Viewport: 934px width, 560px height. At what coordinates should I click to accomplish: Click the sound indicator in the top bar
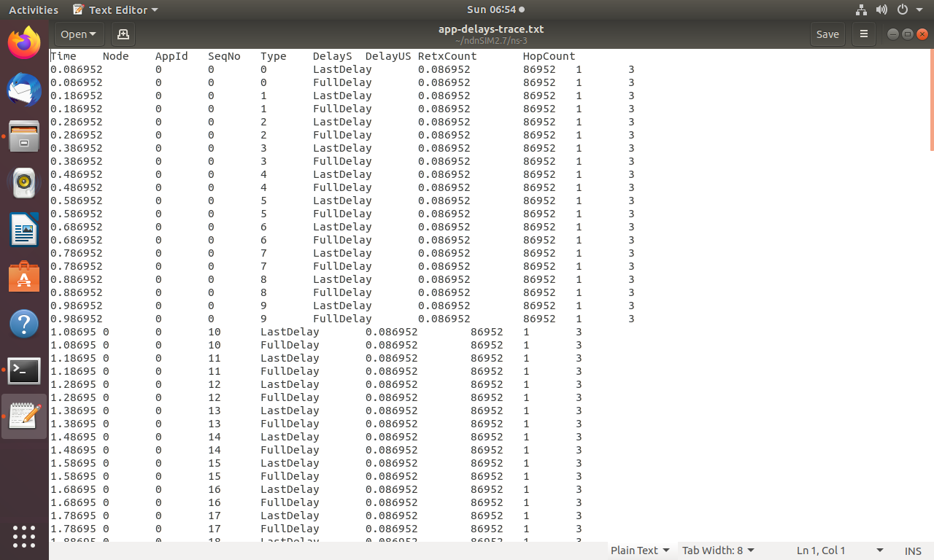coord(881,9)
